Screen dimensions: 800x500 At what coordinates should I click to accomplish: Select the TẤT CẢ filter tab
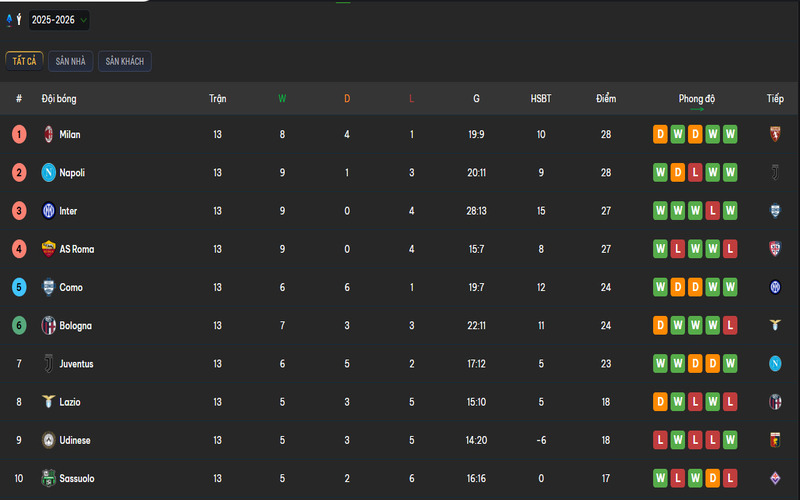click(24, 62)
